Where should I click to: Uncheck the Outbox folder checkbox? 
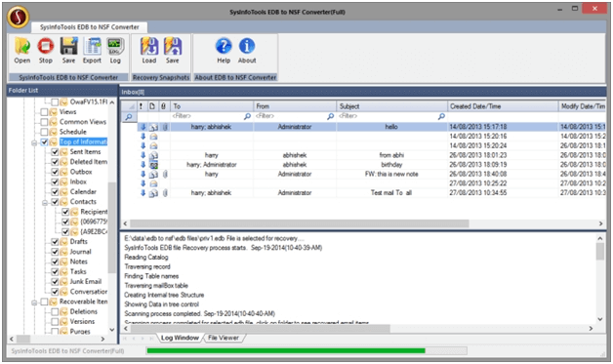tap(55, 172)
